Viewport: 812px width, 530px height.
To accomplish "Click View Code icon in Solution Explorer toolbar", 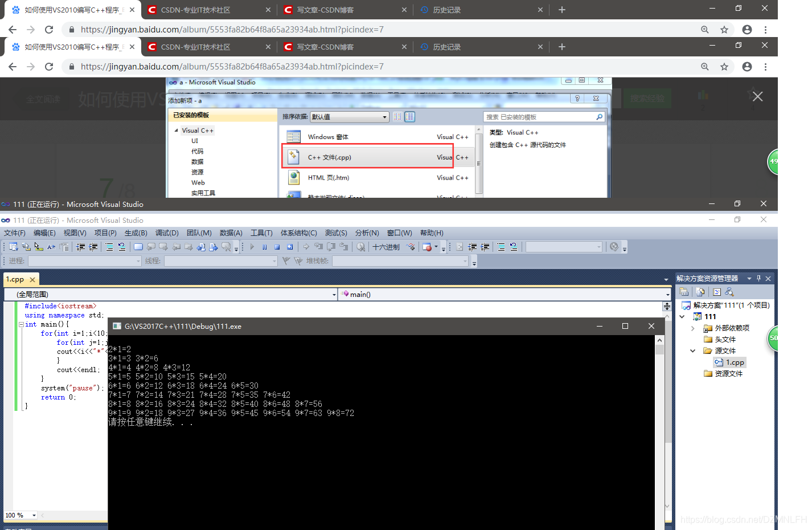I will click(717, 292).
